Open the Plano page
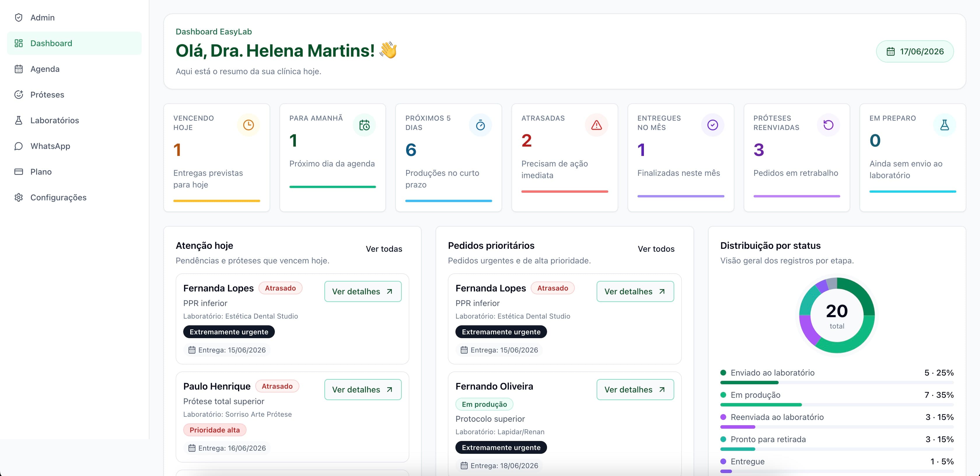This screenshot has height=476, width=980. coord(74,172)
